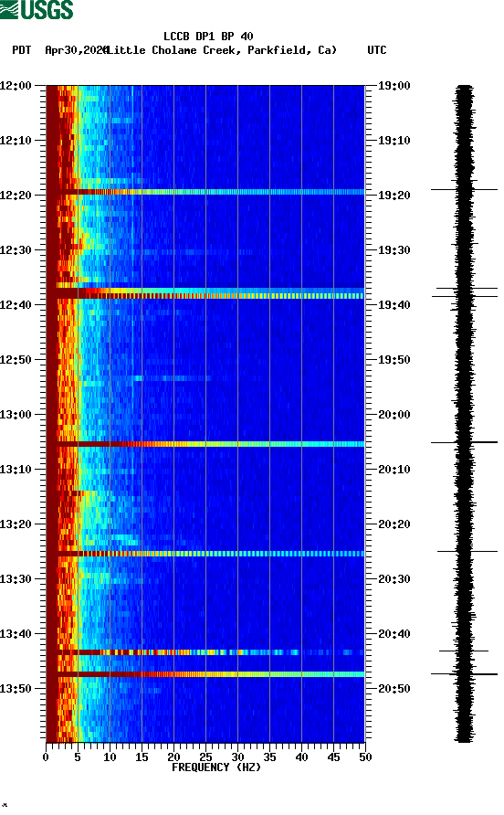Click the 50 Hz frequency tick label
Image resolution: width=504 pixels, height=815 pixels.
click(365, 757)
